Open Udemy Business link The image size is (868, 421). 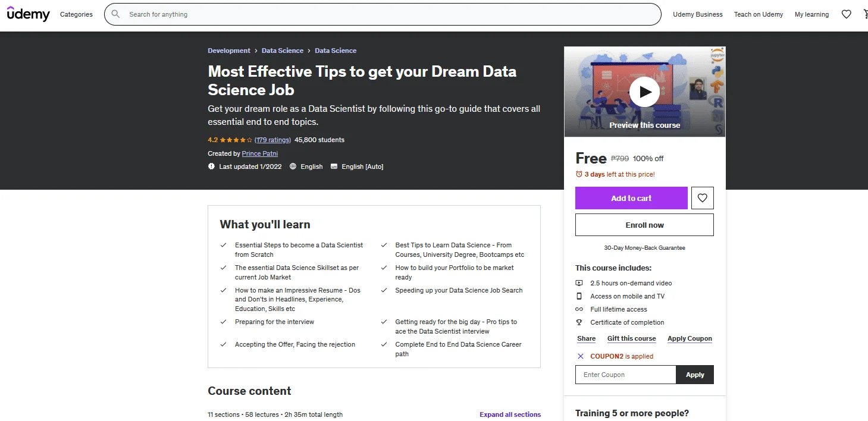[698, 14]
